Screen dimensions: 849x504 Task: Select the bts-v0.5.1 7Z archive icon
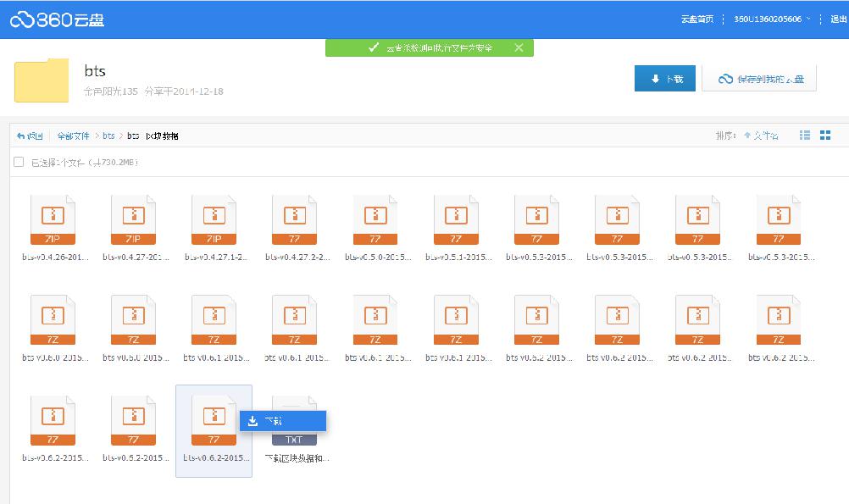[x=456, y=220]
